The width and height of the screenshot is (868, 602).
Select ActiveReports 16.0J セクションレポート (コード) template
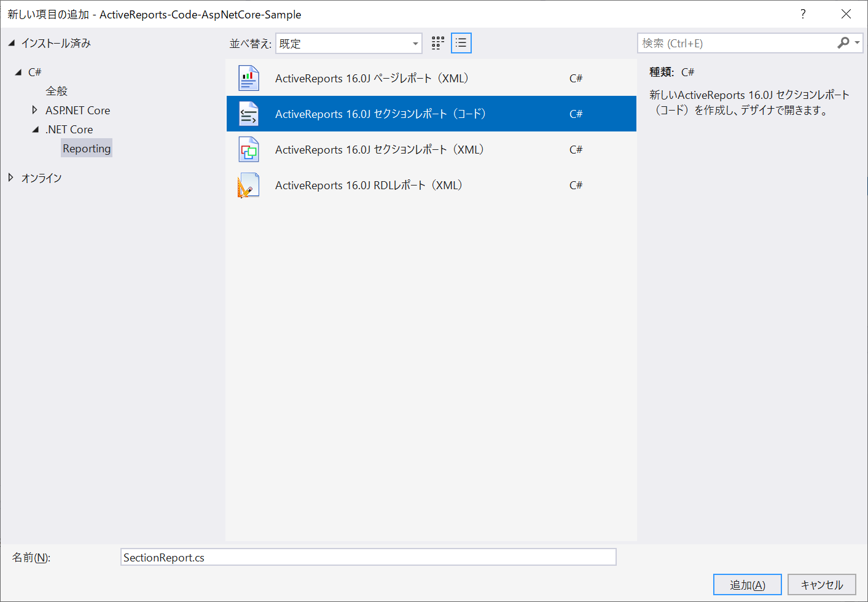tap(431, 114)
